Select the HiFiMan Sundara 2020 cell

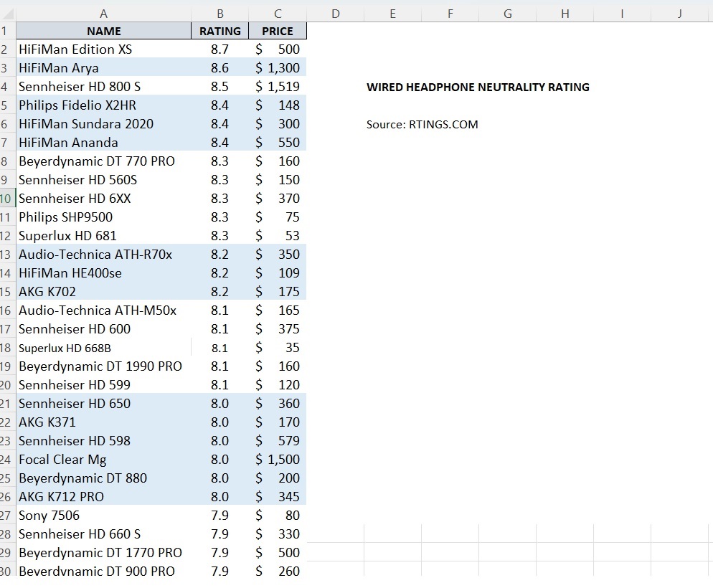pos(104,123)
